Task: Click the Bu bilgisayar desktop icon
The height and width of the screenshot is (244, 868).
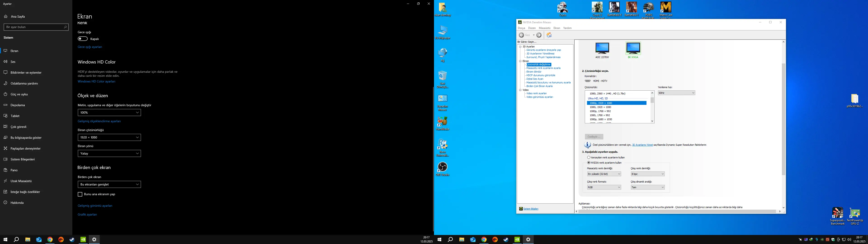Action: click(x=442, y=32)
